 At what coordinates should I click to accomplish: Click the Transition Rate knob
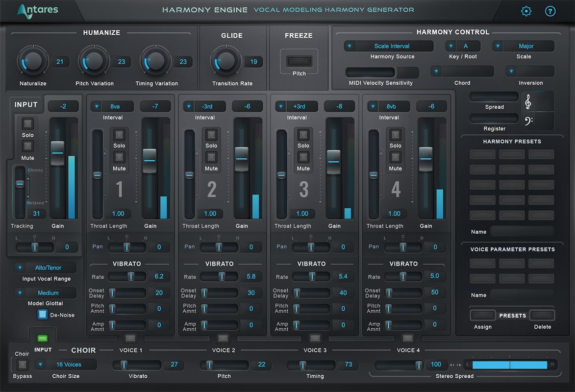tap(226, 61)
